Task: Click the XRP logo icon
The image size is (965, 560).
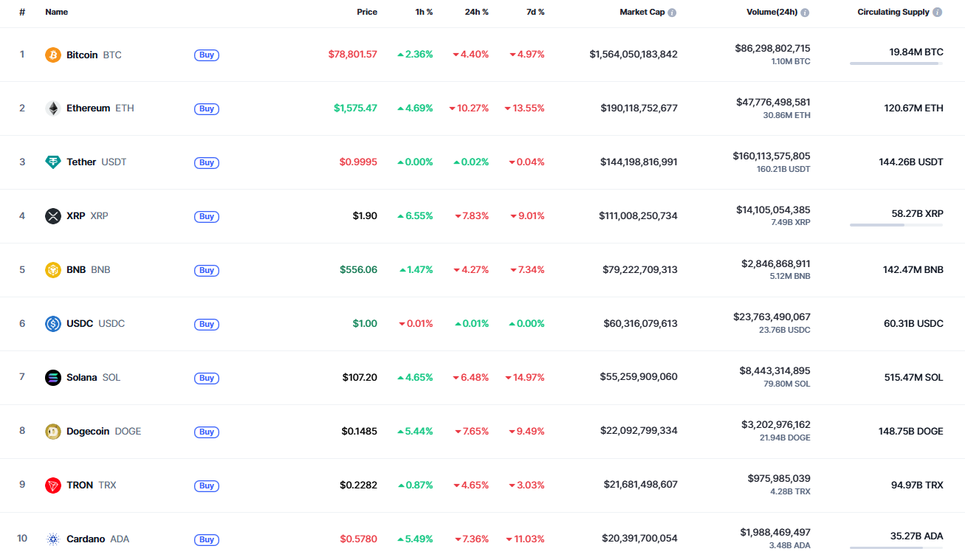Action: pyautogui.click(x=53, y=216)
